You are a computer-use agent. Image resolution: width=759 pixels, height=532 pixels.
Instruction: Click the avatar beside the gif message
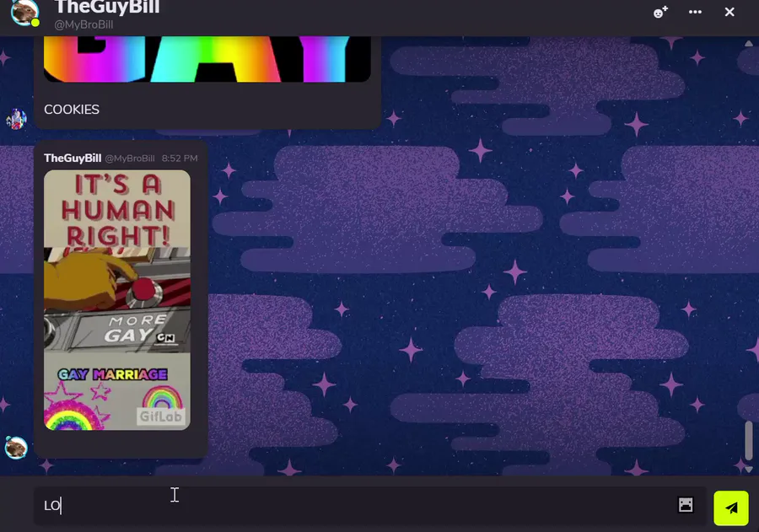[x=16, y=447]
